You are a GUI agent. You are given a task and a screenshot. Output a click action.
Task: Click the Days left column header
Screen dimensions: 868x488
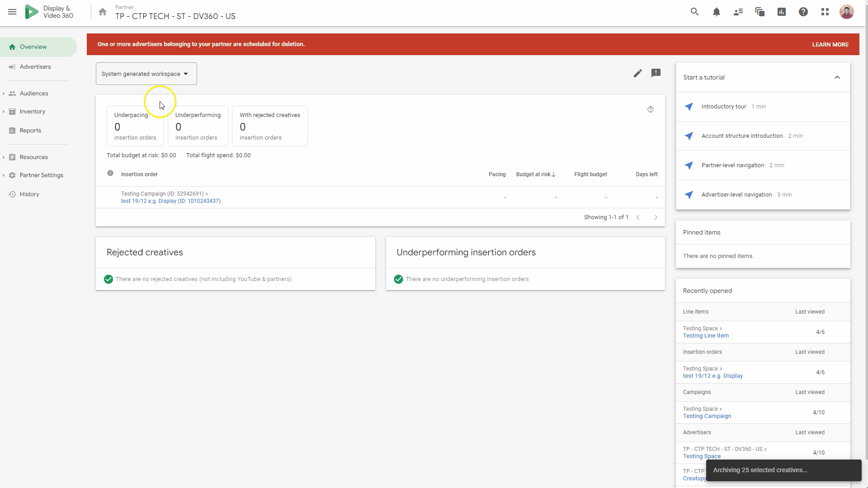coord(646,174)
